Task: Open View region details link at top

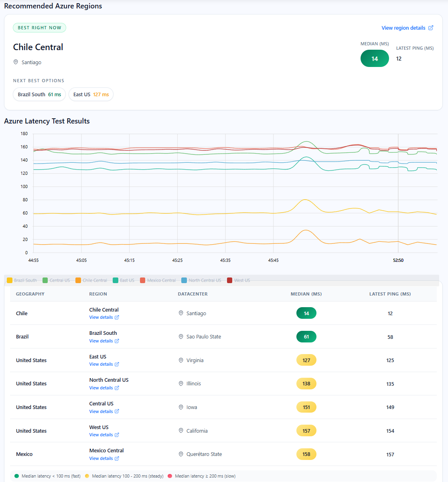Action: (403, 28)
